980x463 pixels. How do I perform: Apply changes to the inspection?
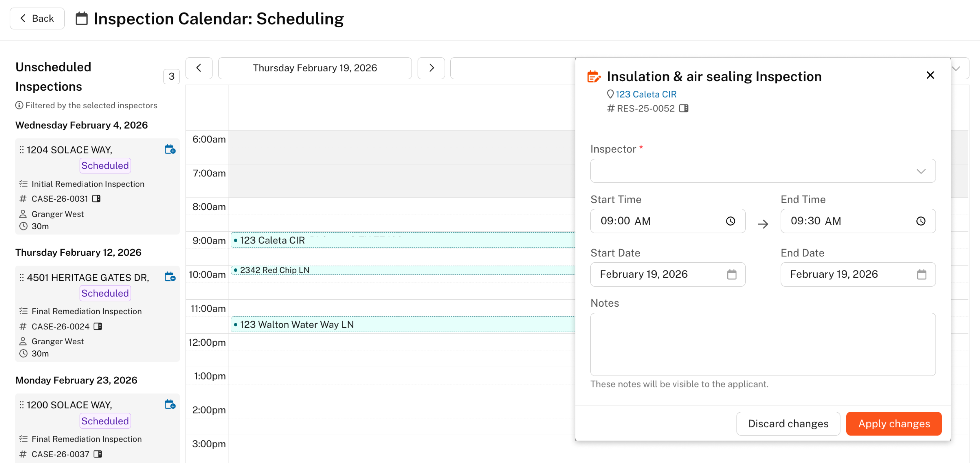[893, 423]
